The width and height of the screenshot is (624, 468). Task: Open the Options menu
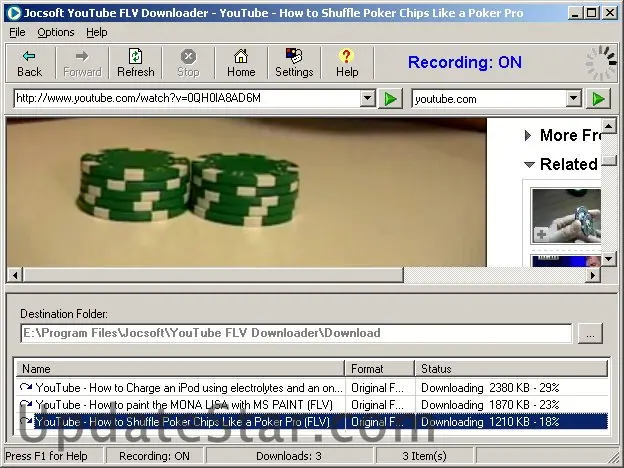[56, 32]
